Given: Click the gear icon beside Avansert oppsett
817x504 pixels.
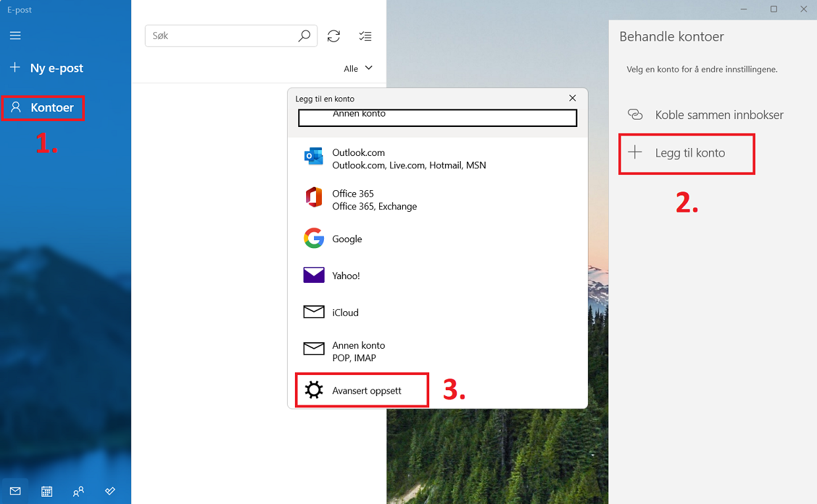Looking at the screenshot, I should point(314,390).
